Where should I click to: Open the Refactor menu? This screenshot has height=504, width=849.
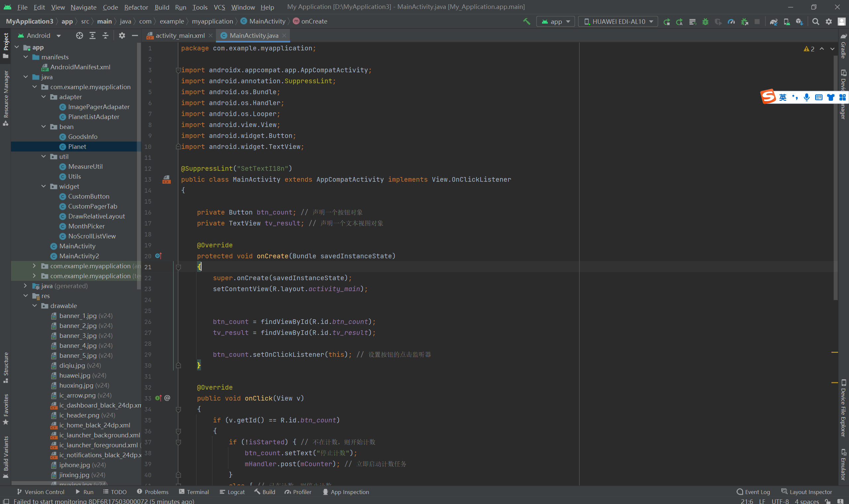pyautogui.click(x=136, y=7)
